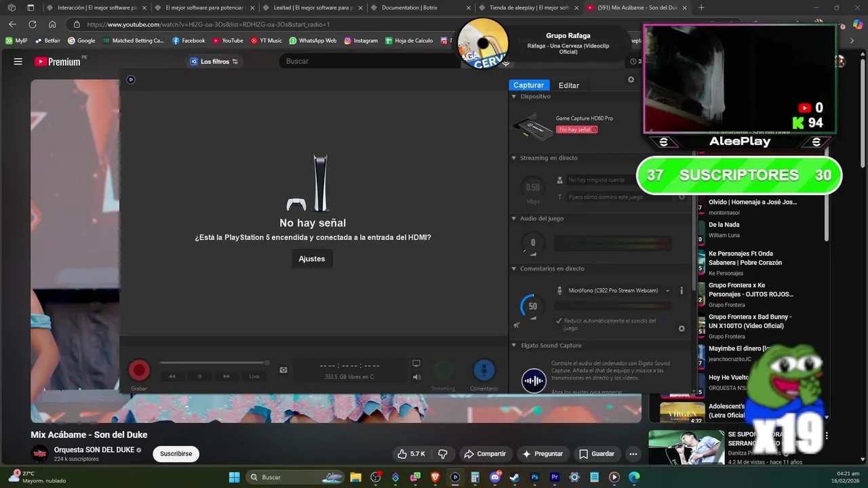Open more actions ellipsis under video
This screenshot has width=868, height=488.
coord(633,454)
